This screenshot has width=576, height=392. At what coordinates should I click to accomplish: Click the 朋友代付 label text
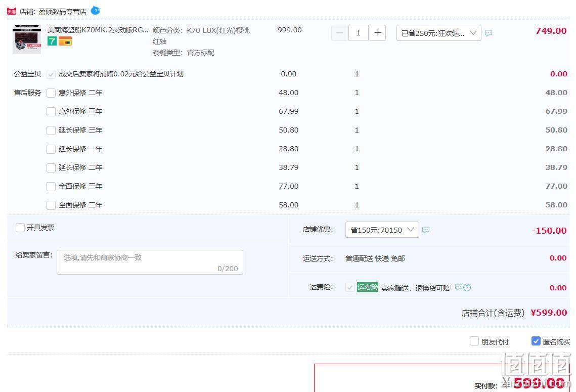[x=495, y=341]
